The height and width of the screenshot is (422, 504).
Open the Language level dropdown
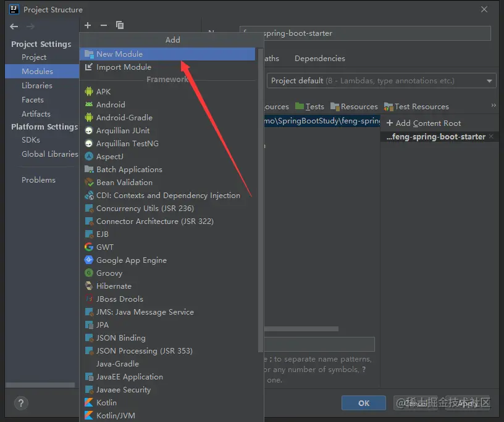pyautogui.click(x=382, y=81)
